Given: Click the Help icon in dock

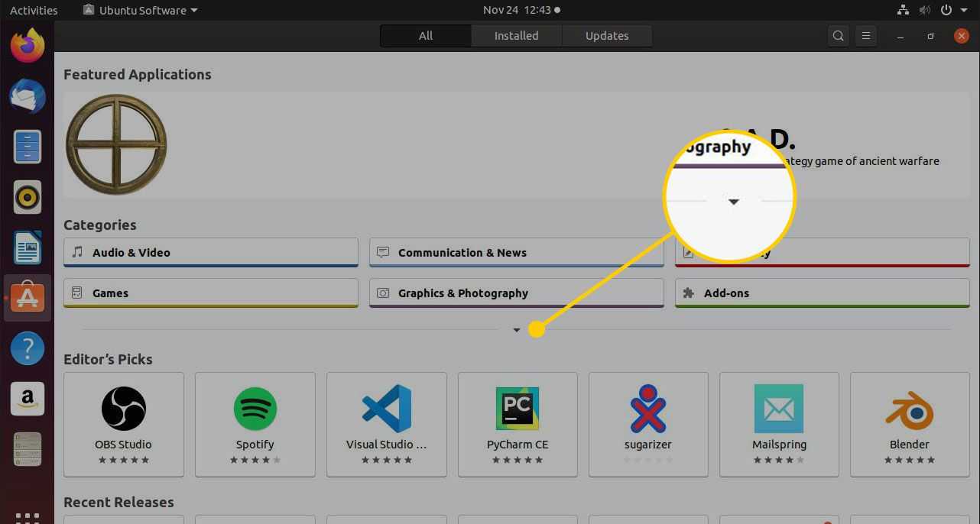Looking at the screenshot, I should click(x=28, y=348).
